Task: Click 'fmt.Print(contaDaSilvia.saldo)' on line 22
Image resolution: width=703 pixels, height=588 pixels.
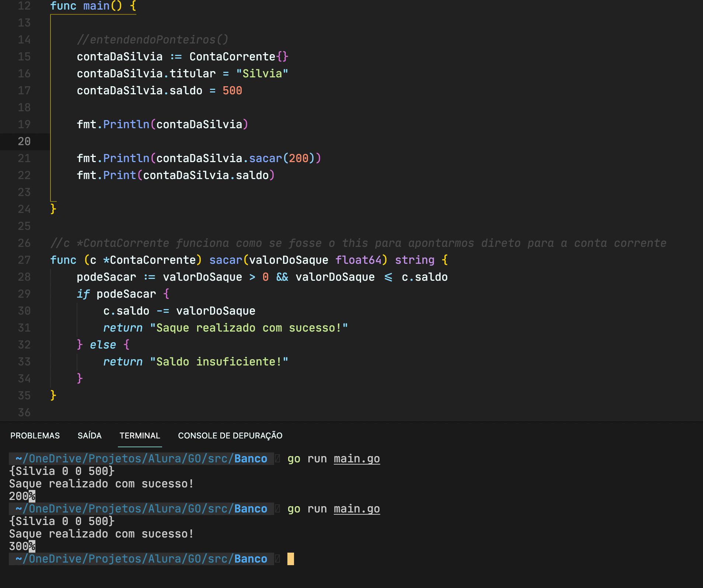Action: 176,175
